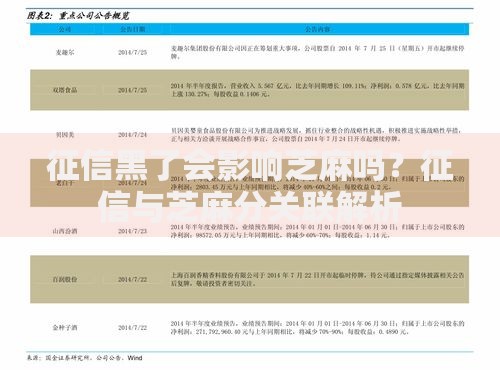The height and width of the screenshot is (370, 500).
Task: Click the 2014/7/22 date in the 百润股份 row
Action: [x=132, y=279]
